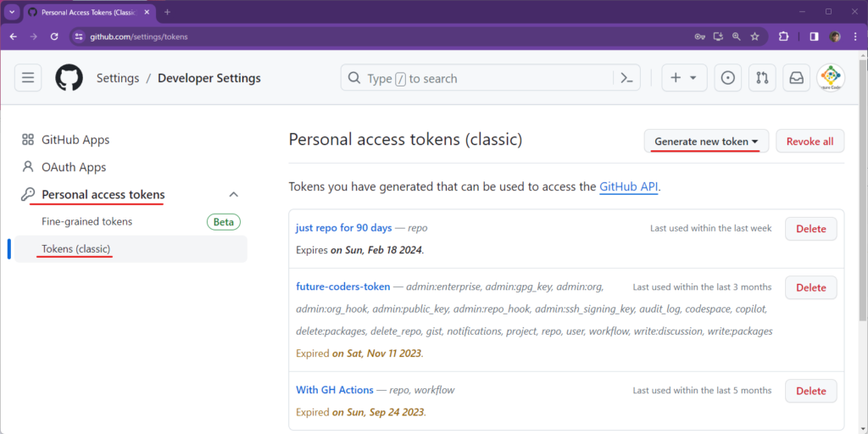The width and height of the screenshot is (868, 434).
Task: Click the OAuth Apps person icon
Action: point(28,167)
